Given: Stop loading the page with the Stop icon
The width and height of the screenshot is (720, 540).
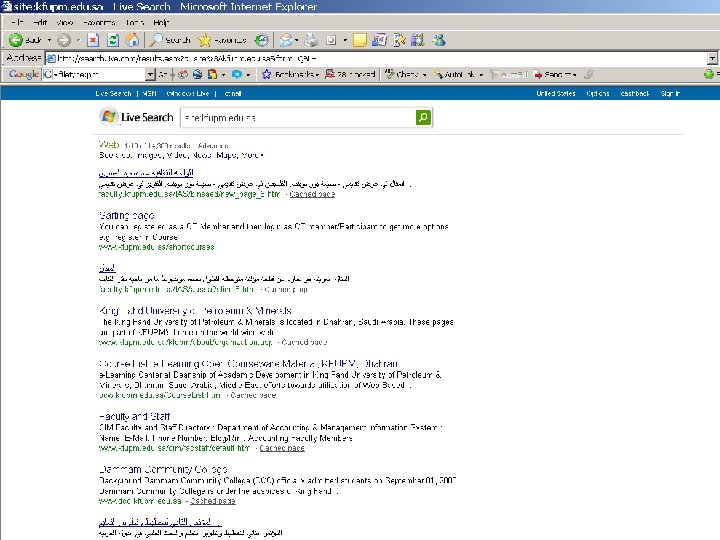Looking at the screenshot, I should pyautogui.click(x=93, y=40).
